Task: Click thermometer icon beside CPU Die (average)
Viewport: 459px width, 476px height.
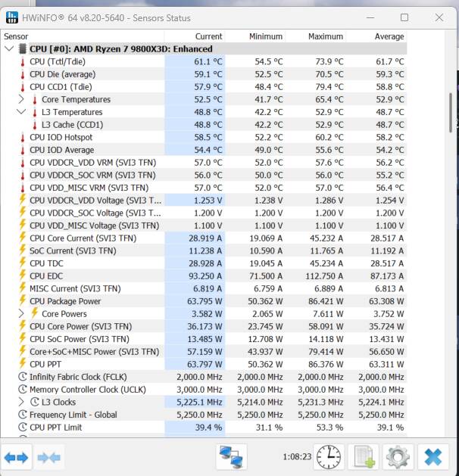Action: (23, 75)
